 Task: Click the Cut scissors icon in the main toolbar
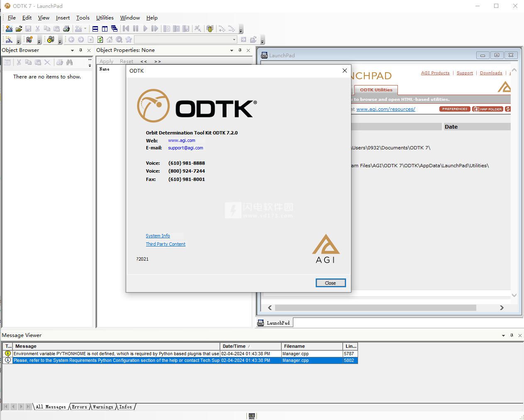38,29
